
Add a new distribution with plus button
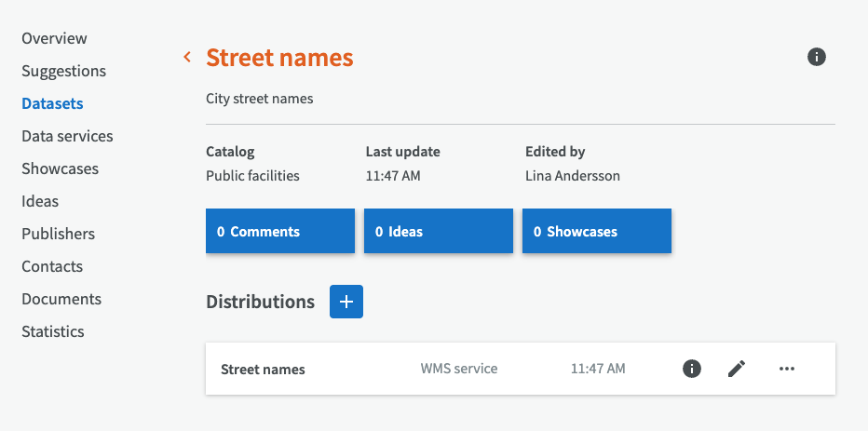pyautogui.click(x=346, y=302)
